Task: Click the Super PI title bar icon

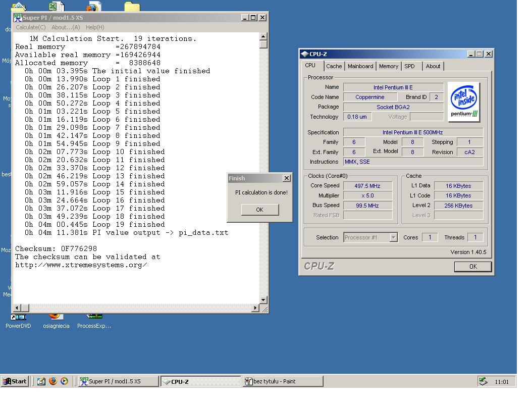Action: (18, 18)
